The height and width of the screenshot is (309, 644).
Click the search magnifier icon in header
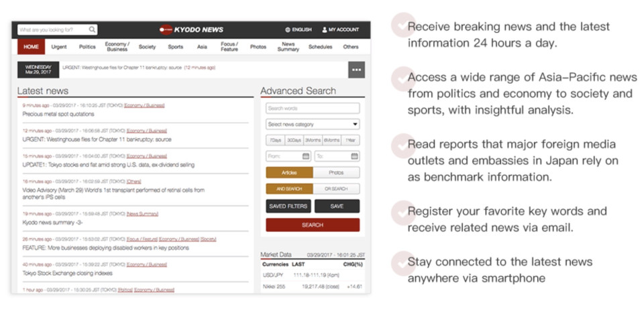click(92, 29)
